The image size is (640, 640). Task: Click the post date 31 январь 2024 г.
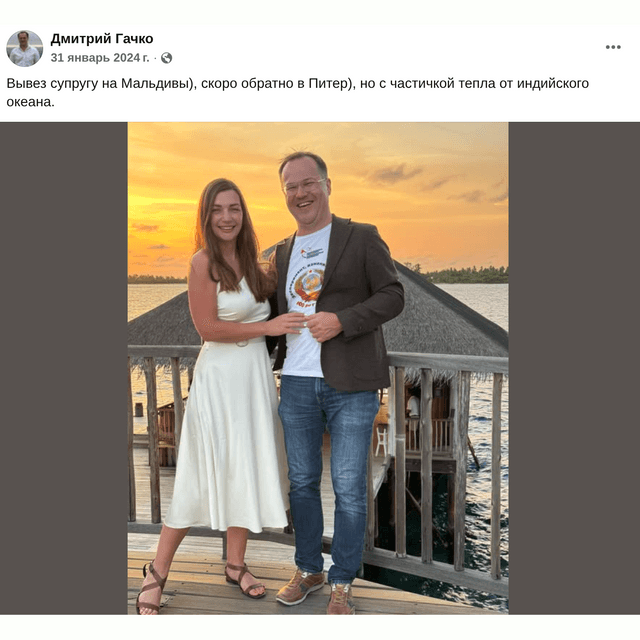100,58
